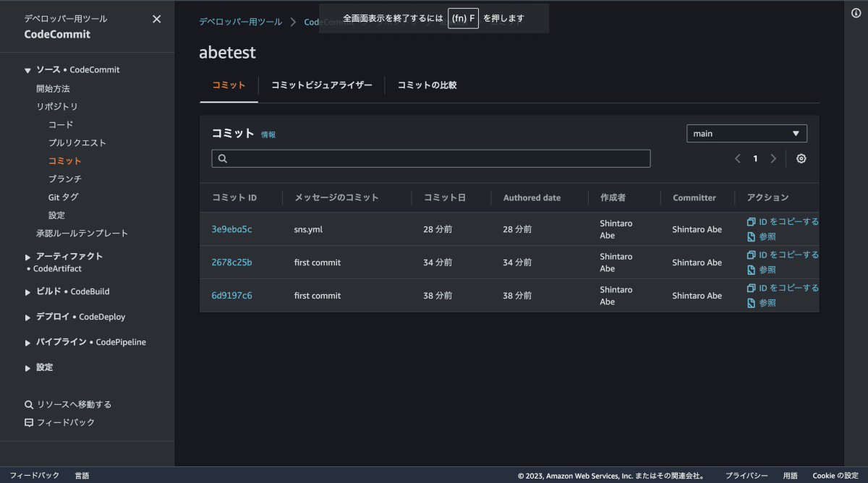
Task: Click コミット日 column header
Action: pos(444,197)
